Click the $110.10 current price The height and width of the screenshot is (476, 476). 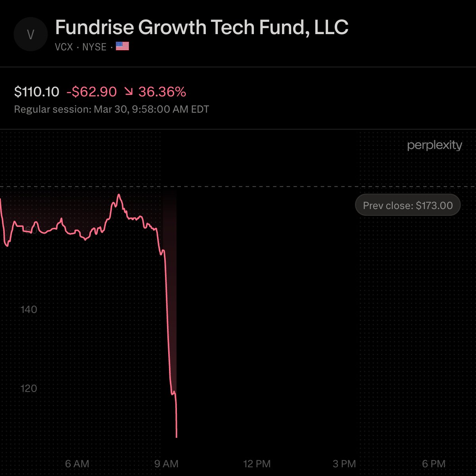click(x=36, y=92)
